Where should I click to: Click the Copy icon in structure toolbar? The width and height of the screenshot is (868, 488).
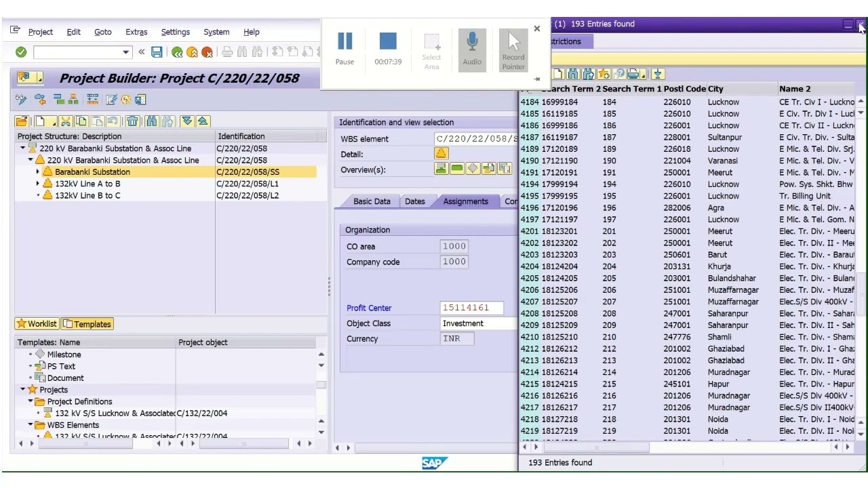coord(81,121)
